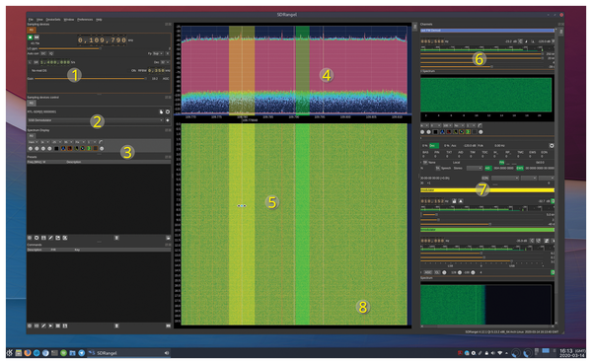Click the Gain slider handle
The width and height of the screenshot is (592, 364).
(145, 79)
